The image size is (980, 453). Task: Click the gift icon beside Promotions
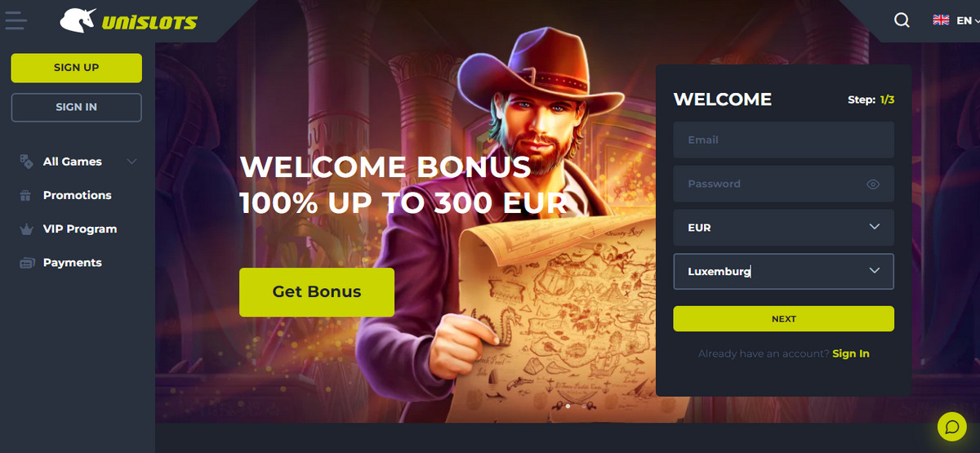(26, 195)
